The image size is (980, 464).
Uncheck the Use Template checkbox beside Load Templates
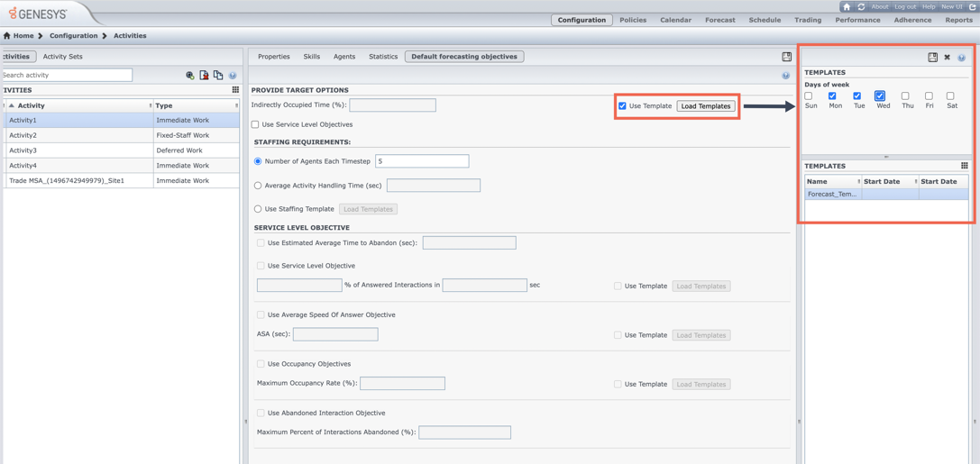(x=622, y=106)
